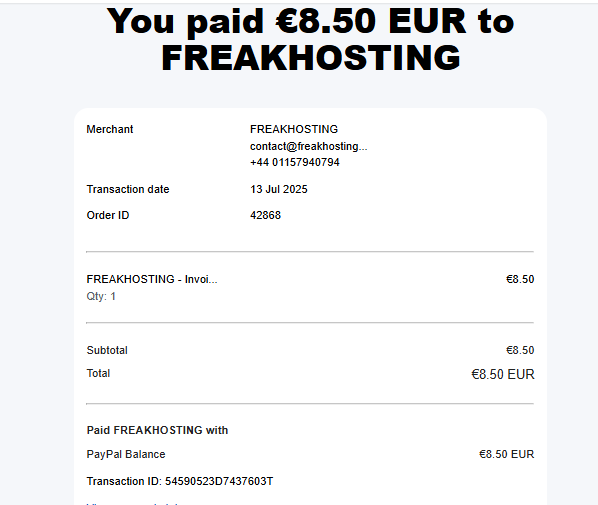Click the contact@freakhosting email address
This screenshot has height=505, width=598.
[x=309, y=146]
